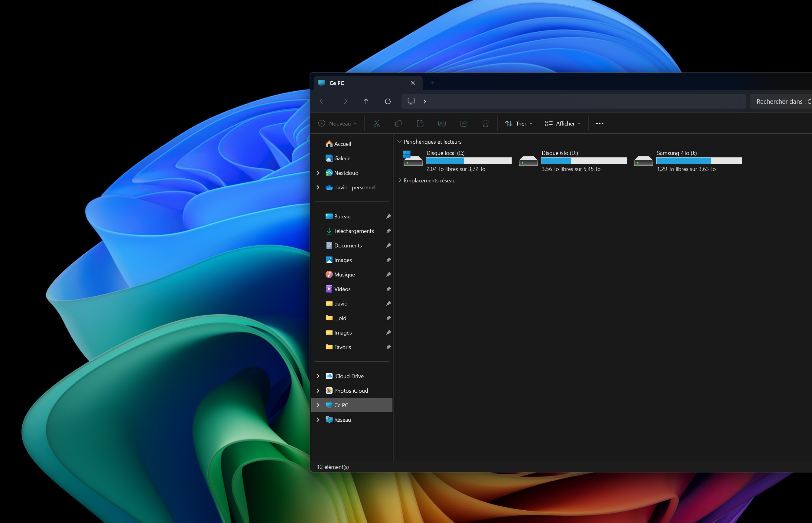The image size is (812, 523).
Task: Click the Disque local (C:) usage bar
Action: click(469, 160)
